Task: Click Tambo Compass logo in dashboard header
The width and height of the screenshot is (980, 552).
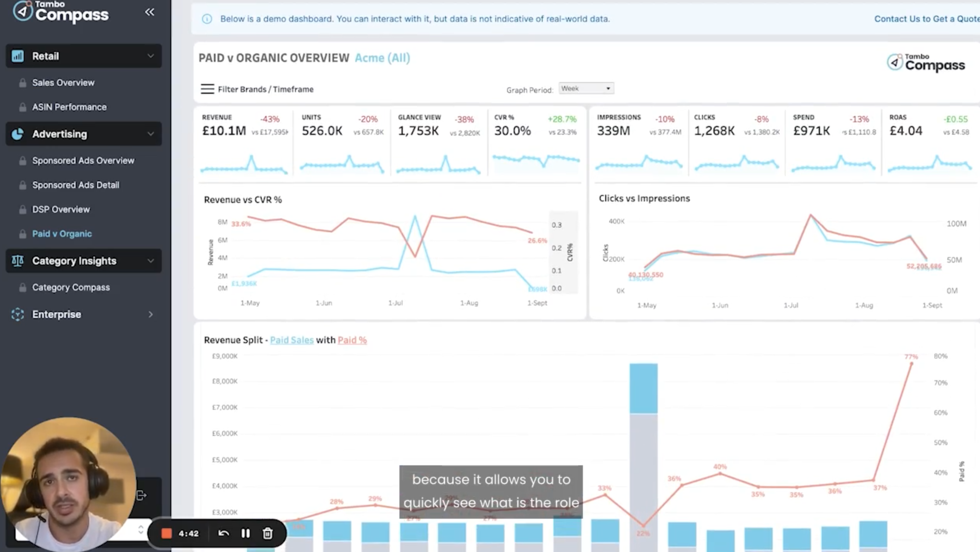Action: (926, 63)
